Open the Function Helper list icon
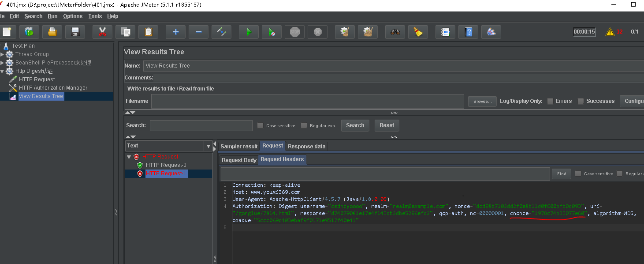The width and height of the screenshot is (644, 264). tap(445, 32)
